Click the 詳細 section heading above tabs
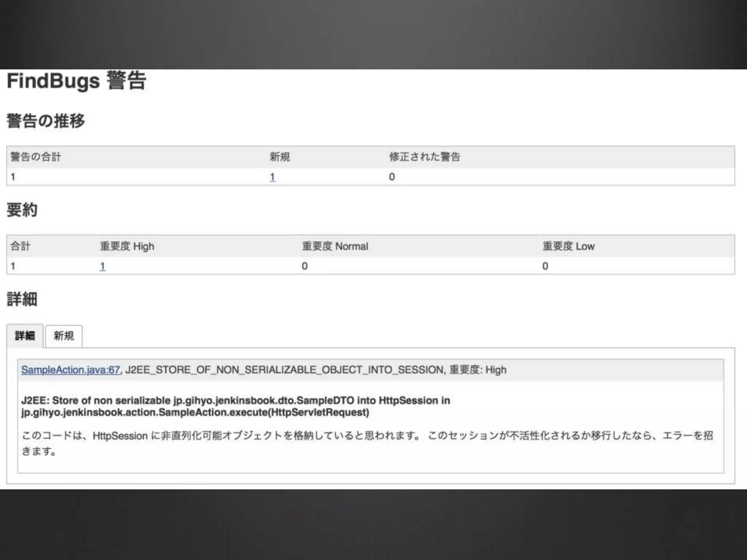Screen dimensions: 747x560 22,299
